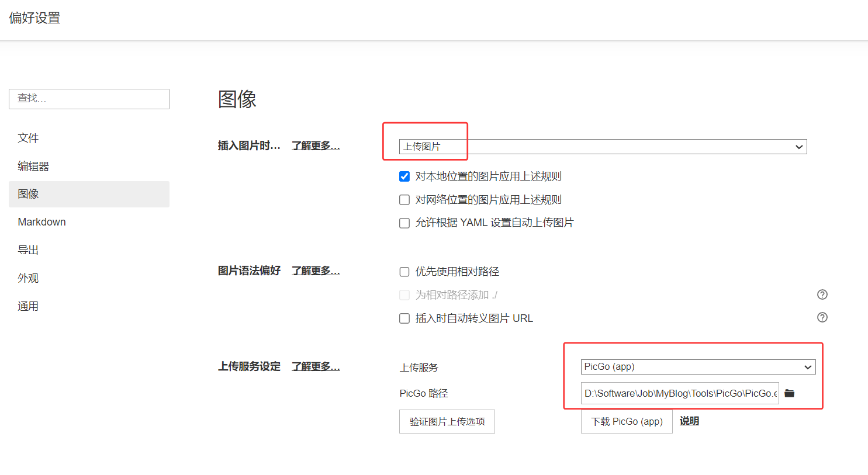This screenshot has width=868, height=475.
Task: Click help icon beside 为相对路径添加 ./
Action: point(822,294)
